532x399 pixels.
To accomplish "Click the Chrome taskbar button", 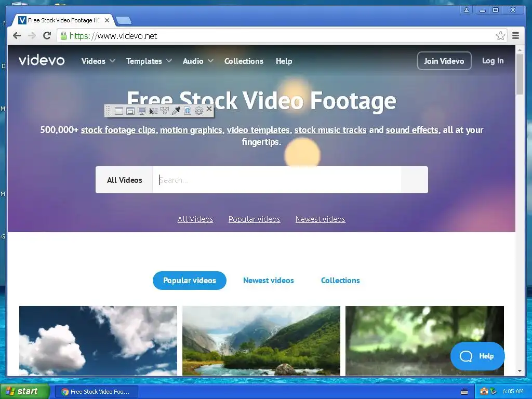I will (x=97, y=392).
